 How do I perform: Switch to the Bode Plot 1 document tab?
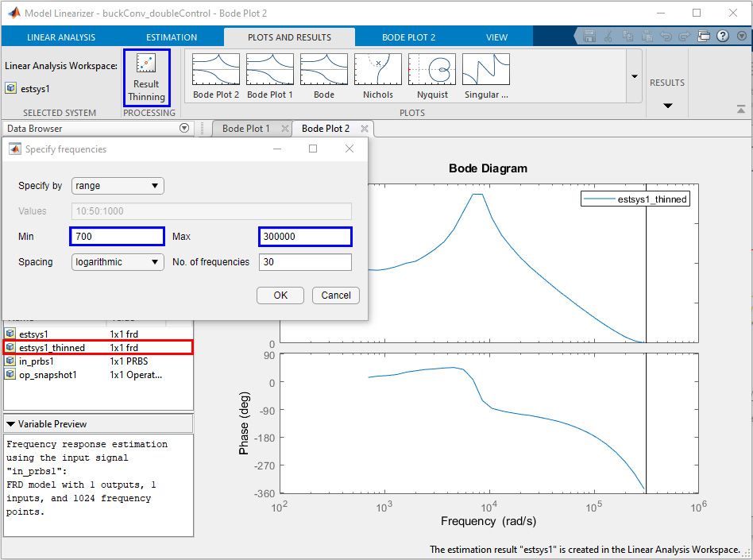[x=245, y=129]
